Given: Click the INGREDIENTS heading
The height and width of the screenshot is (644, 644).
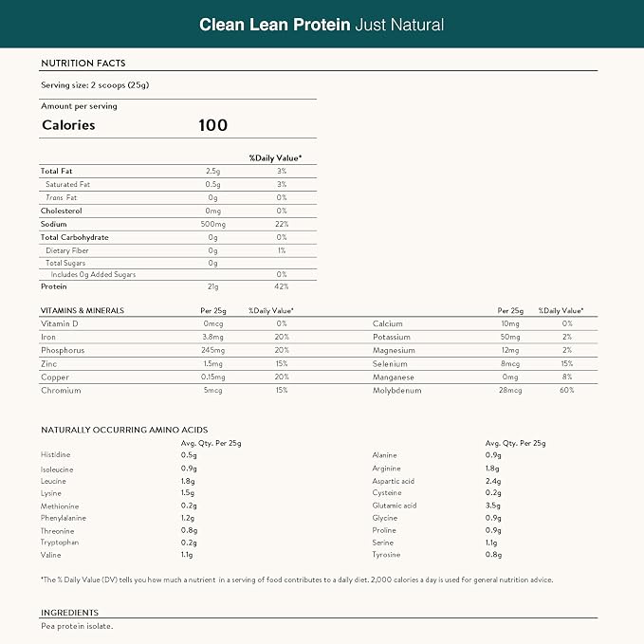Looking at the screenshot, I should click(x=70, y=613).
